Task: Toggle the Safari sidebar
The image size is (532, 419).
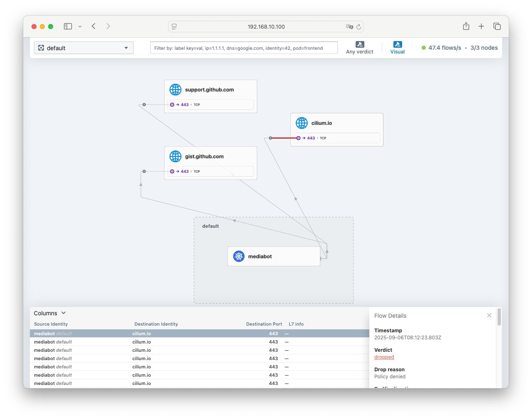Action: [68, 26]
